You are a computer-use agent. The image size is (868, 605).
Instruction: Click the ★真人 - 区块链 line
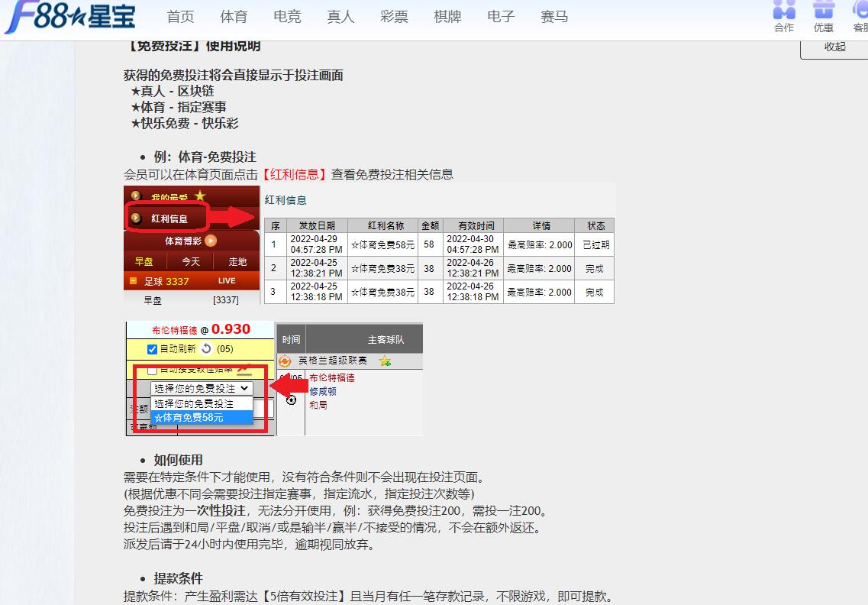point(173,91)
